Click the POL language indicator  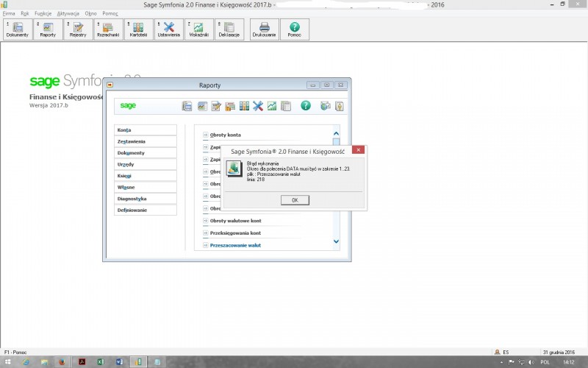coord(545,362)
